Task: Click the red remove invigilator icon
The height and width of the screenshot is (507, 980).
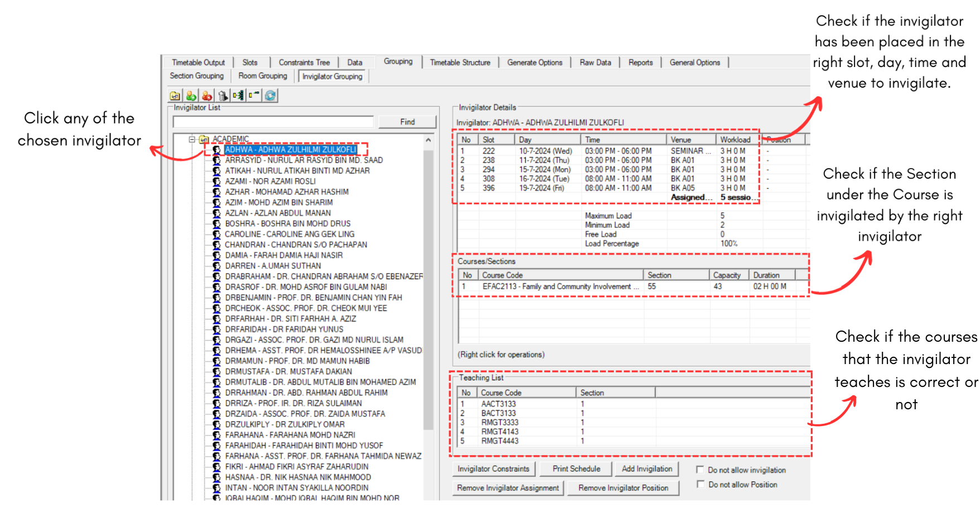Action: click(x=207, y=95)
